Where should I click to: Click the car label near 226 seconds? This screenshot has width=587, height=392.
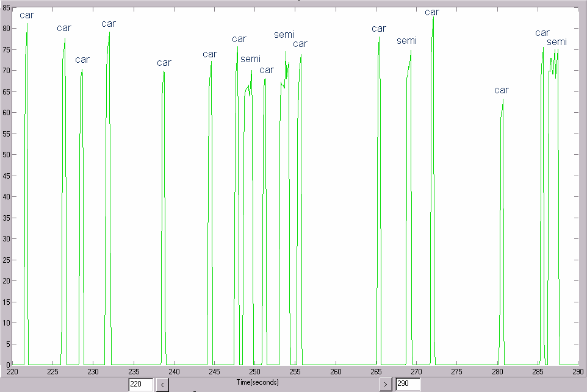pyautogui.click(x=64, y=28)
